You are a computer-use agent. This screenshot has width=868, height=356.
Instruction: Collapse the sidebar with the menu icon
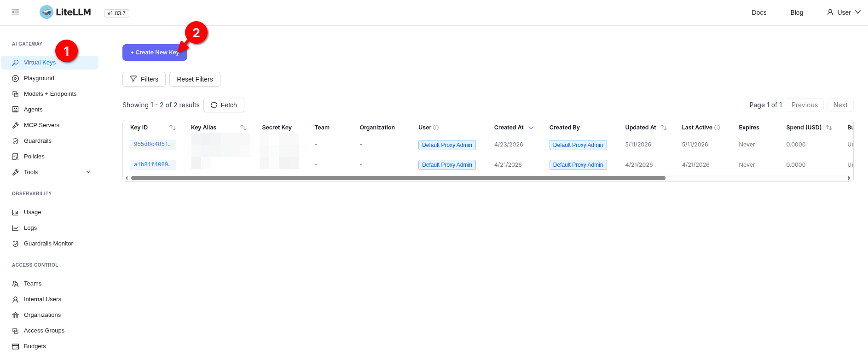(16, 12)
